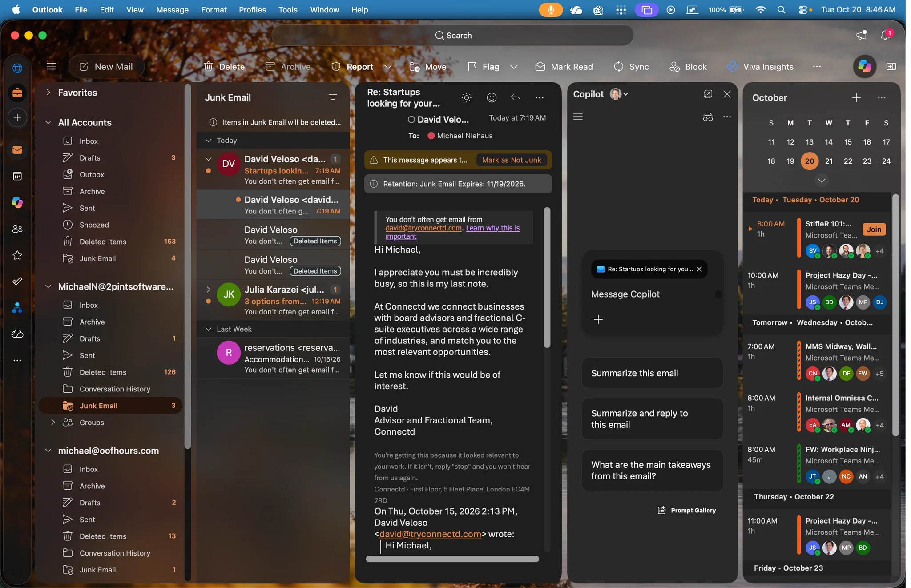The width and height of the screenshot is (911, 588).
Task: Click the emoji reaction icon in email header
Action: [492, 97]
